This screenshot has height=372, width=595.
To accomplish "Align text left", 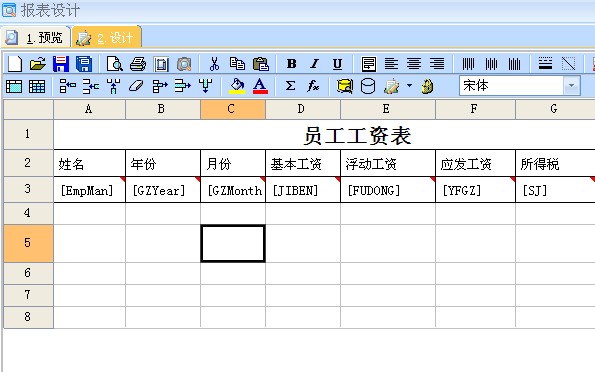I will 391,64.
